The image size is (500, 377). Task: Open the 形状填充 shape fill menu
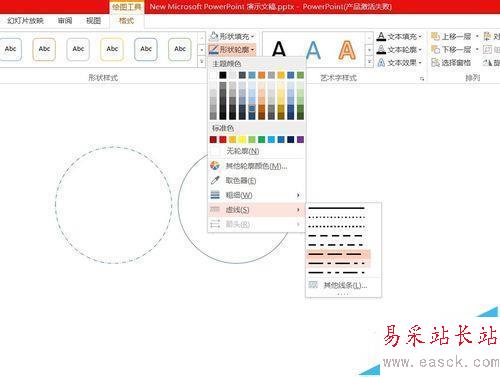[x=232, y=36]
